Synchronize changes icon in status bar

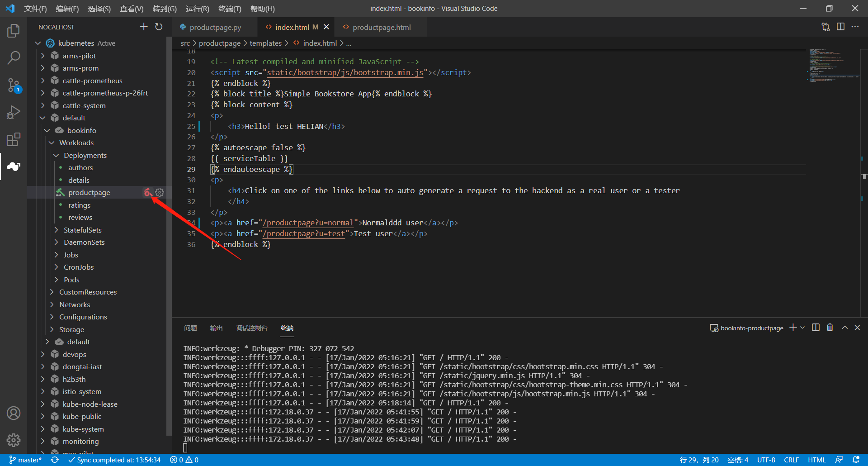click(x=55, y=460)
